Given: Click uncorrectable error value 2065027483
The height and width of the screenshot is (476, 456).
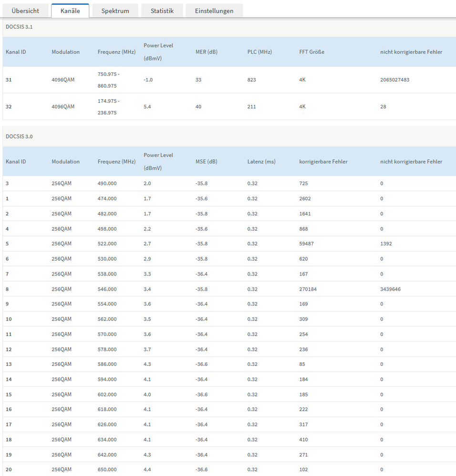Looking at the screenshot, I should 394,80.
